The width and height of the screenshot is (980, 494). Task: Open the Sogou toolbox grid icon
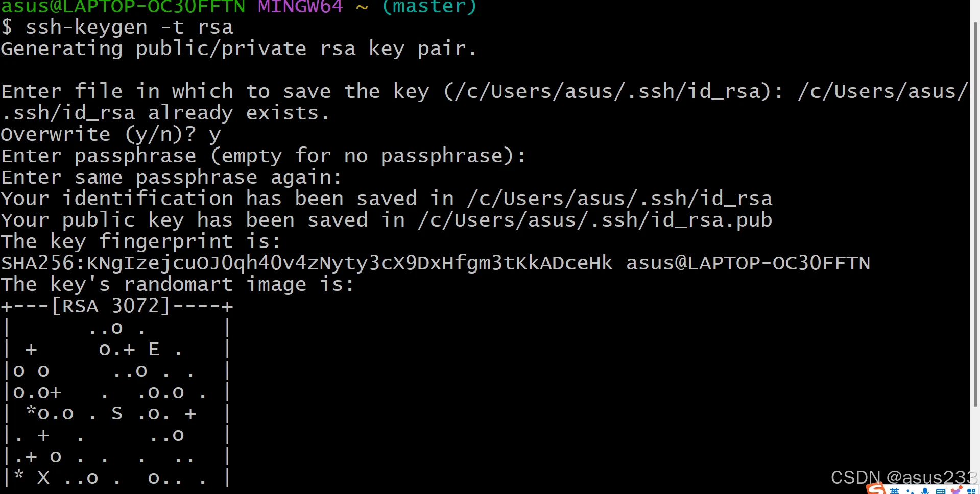972,491
